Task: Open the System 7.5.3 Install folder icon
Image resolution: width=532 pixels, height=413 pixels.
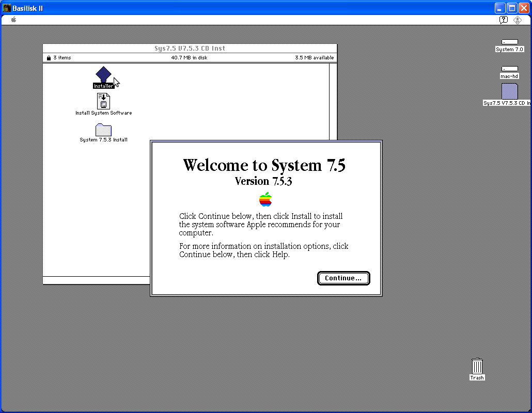Action: 103,130
